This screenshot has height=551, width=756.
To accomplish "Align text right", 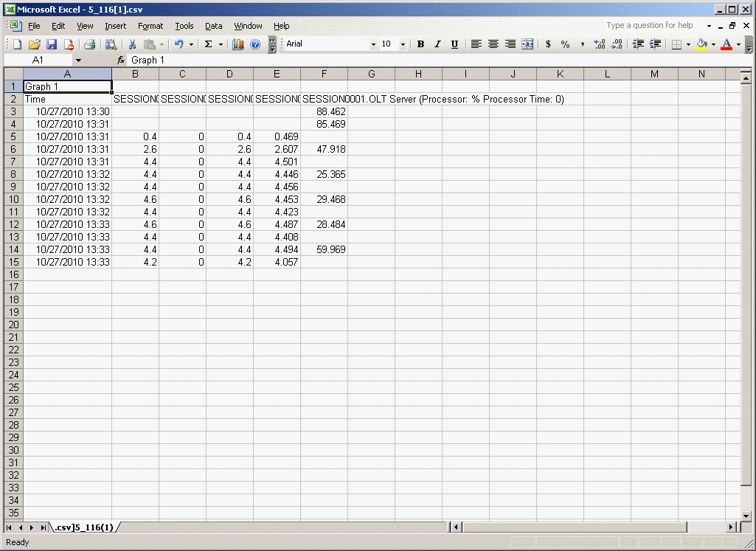I will (510, 44).
